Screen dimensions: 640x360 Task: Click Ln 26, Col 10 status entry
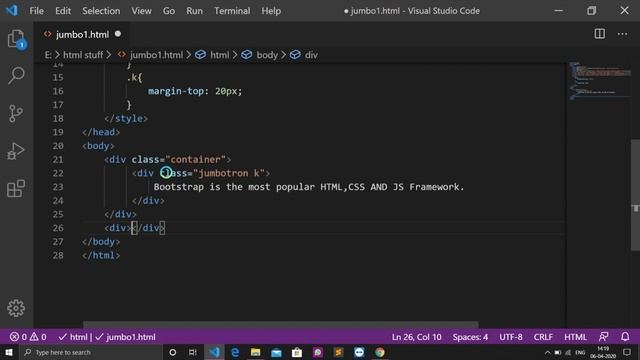tap(416, 337)
